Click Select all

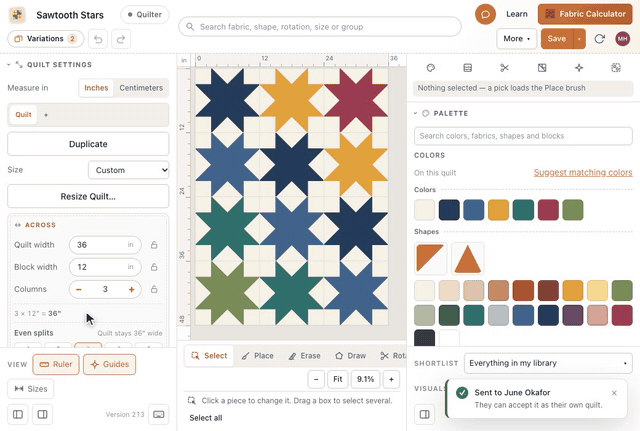206,418
